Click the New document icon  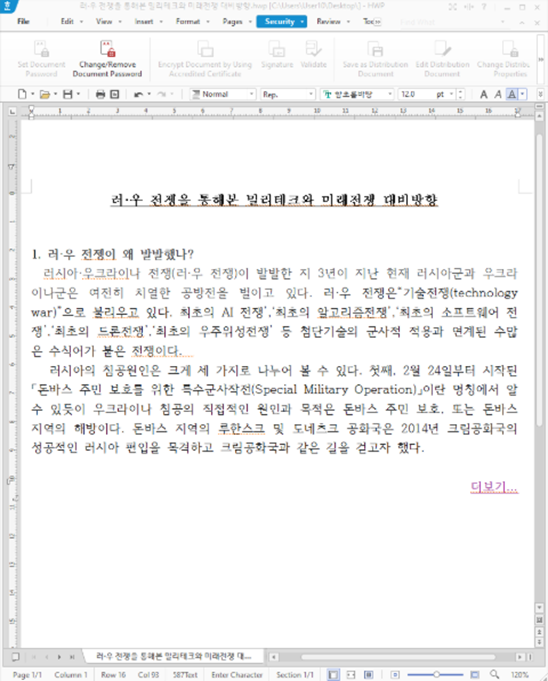click(x=22, y=94)
